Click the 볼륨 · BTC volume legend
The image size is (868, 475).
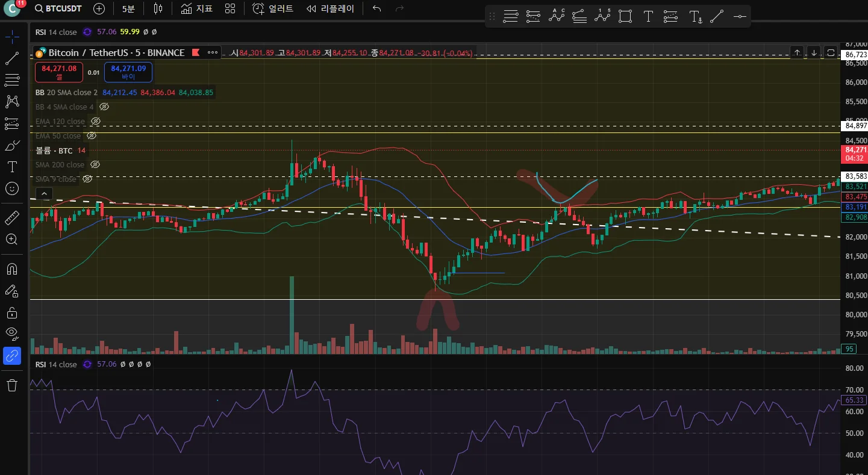tap(54, 150)
